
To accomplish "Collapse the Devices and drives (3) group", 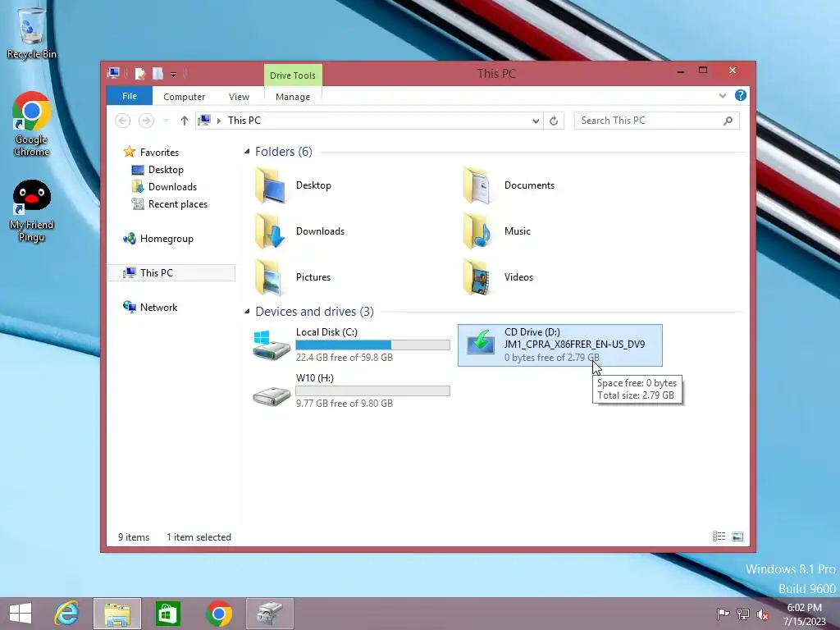I will pyautogui.click(x=247, y=311).
